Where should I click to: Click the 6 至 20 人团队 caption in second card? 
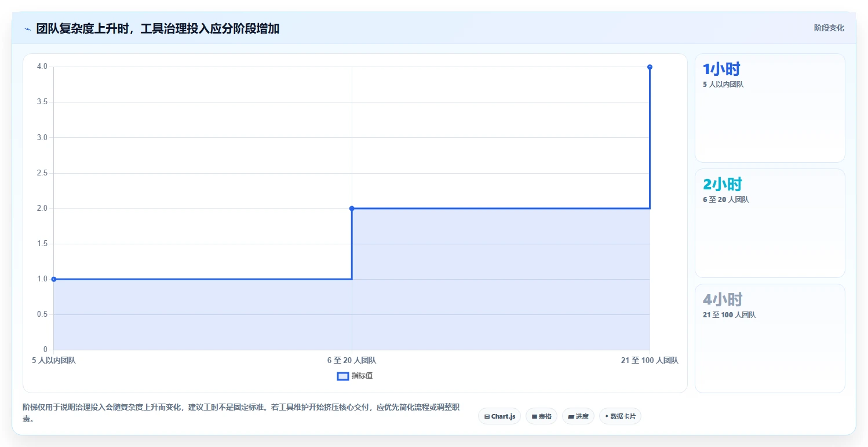[726, 200]
